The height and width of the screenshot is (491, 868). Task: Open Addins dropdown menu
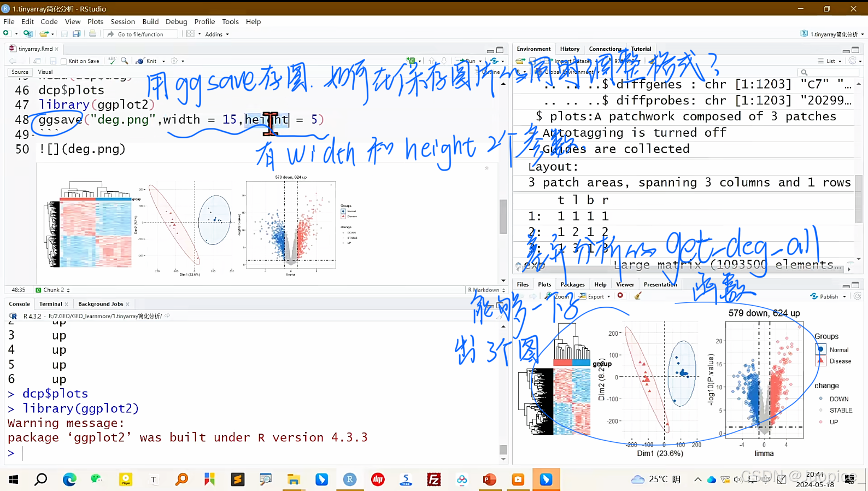click(217, 34)
